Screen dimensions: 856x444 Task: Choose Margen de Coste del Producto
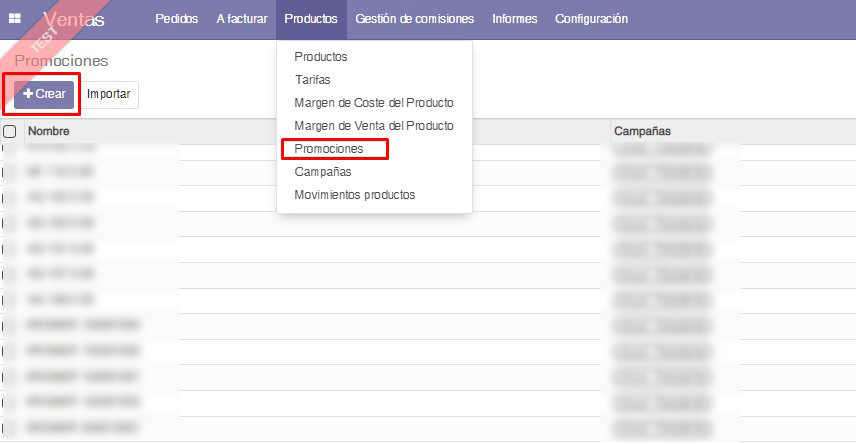(x=374, y=103)
